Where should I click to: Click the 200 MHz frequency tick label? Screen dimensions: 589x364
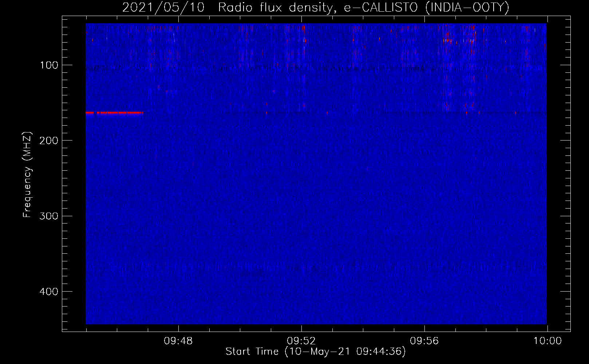point(49,141)
